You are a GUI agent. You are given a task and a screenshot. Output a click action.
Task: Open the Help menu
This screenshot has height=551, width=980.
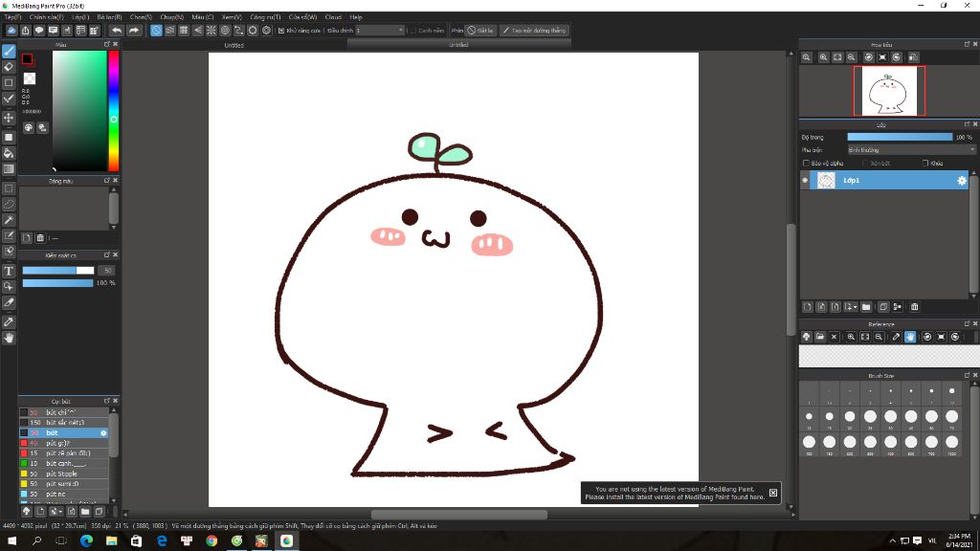pyautogui.click(x=356, y=17)
